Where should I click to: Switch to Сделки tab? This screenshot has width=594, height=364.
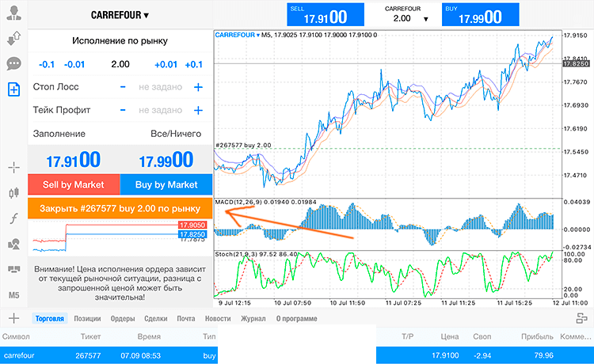156,319
